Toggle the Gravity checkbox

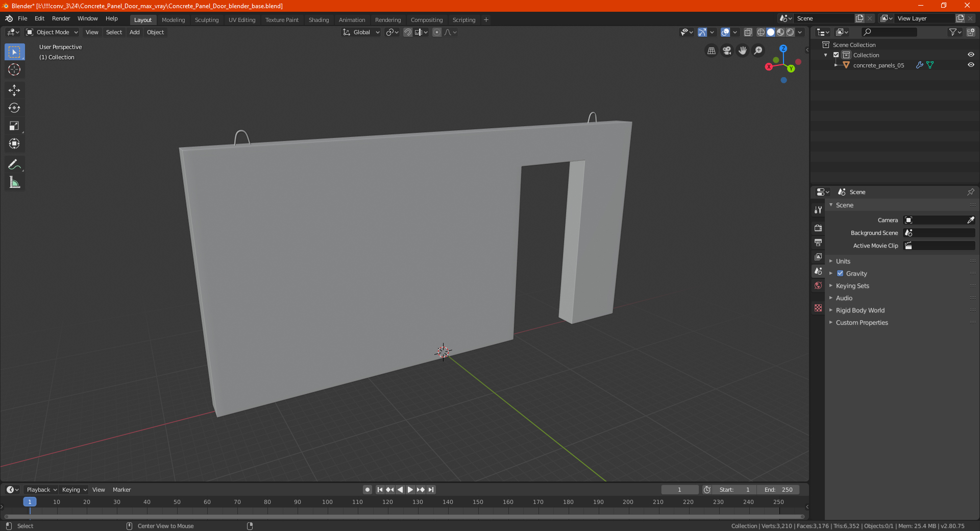(840, 274)
